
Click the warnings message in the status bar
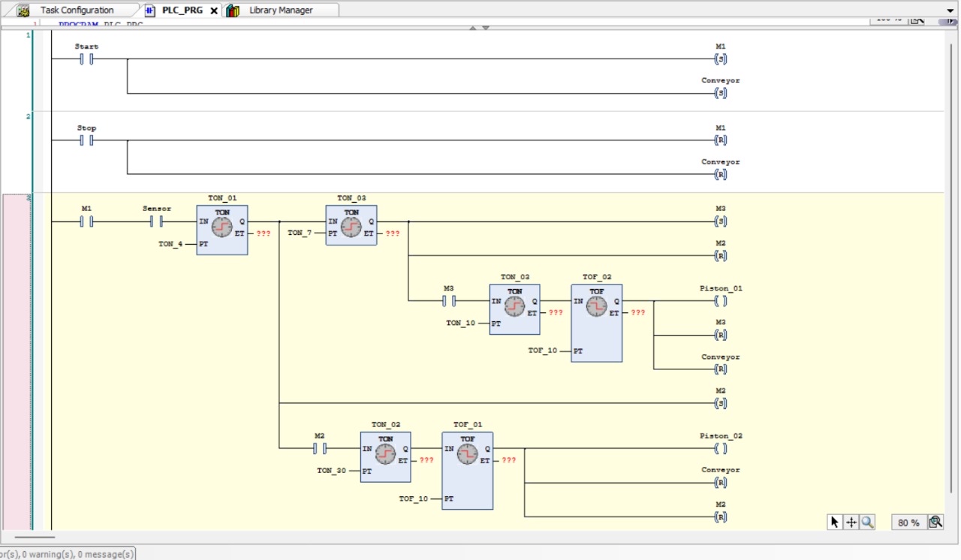pos(68,554)
